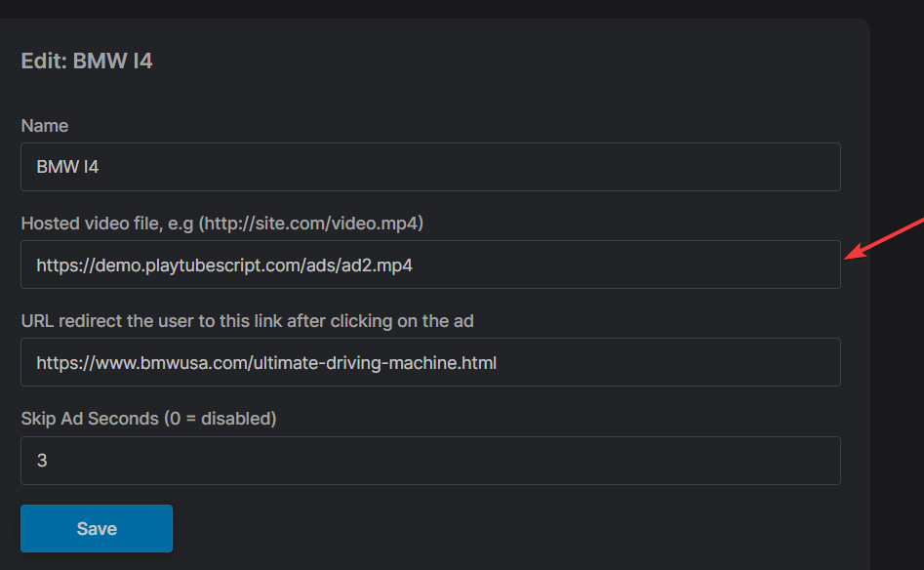Click the Name input field
The width and height of the screenshot is (924, 570).
[429, 167]
